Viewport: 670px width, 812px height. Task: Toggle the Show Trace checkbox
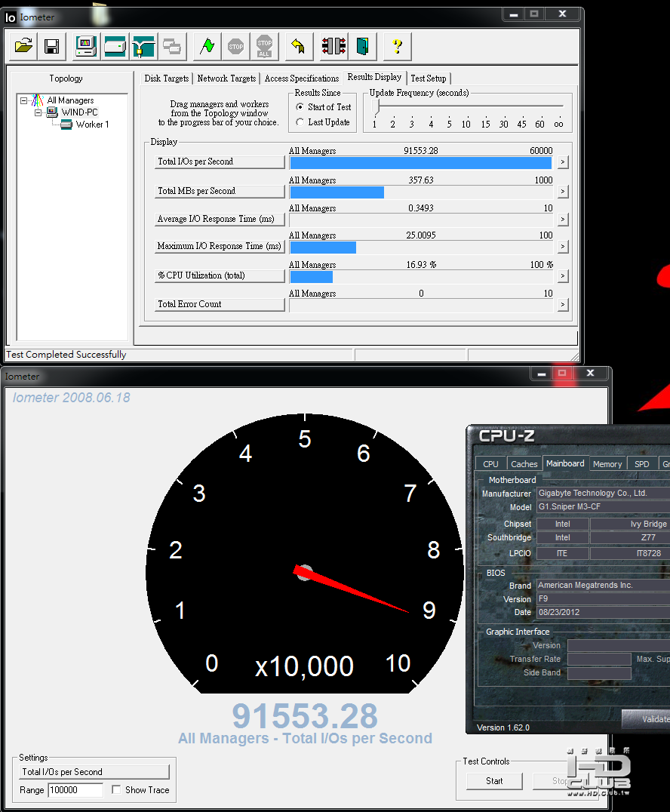116,789
